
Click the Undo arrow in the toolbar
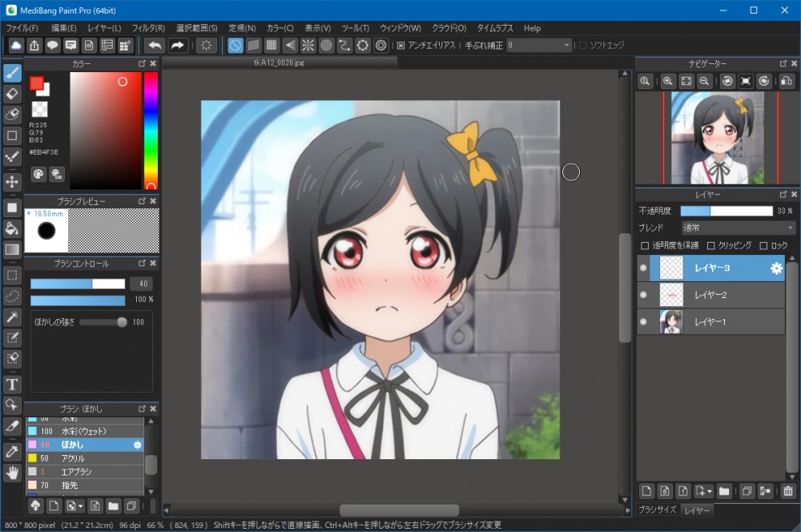pos(155,46)
